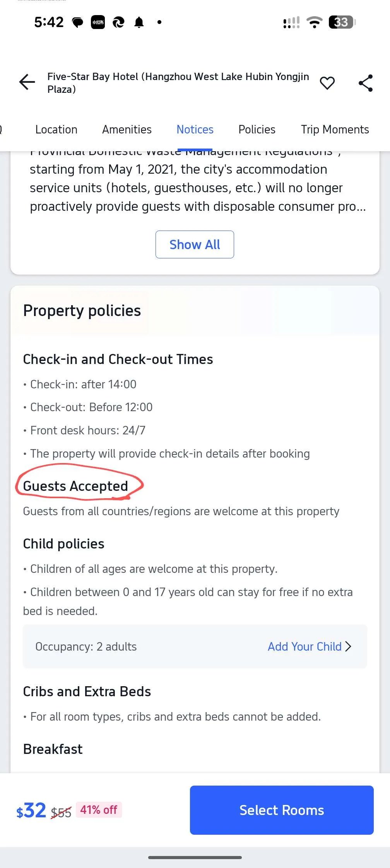Favorite the hotel with heart icon

click(327, 83)
